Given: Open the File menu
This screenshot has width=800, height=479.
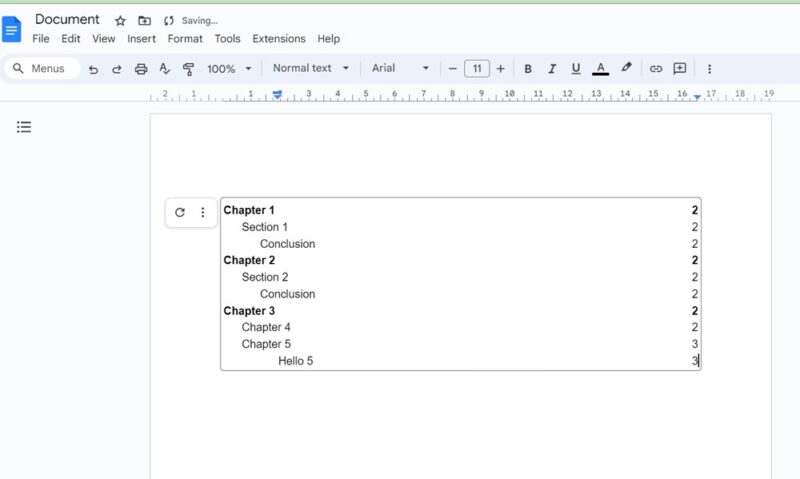Looking at the screenshot, I should (41, 39).
